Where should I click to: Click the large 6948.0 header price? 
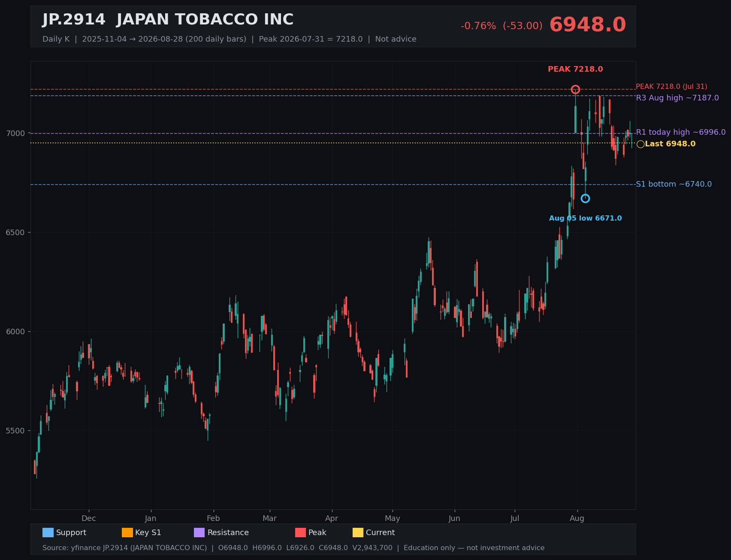tap(588, 25)
